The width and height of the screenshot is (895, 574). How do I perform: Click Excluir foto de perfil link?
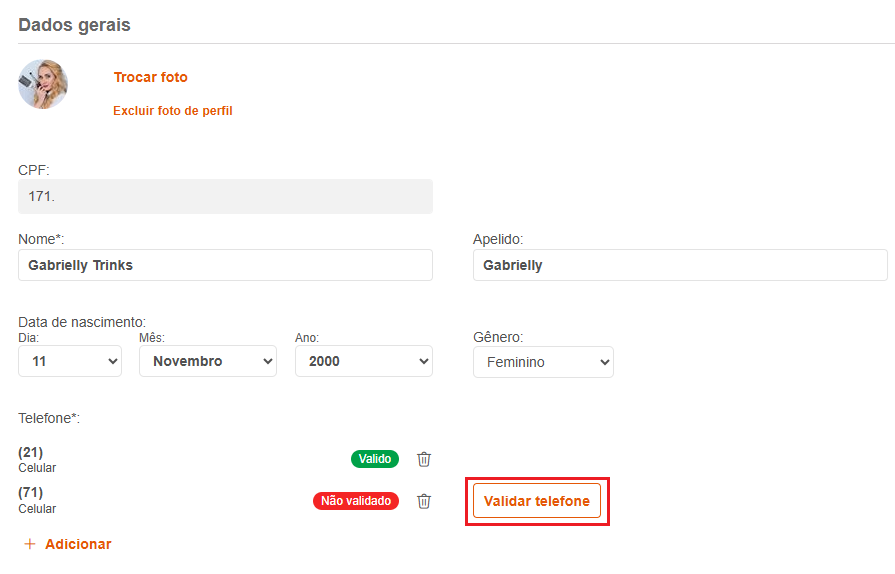click(172, 111)
